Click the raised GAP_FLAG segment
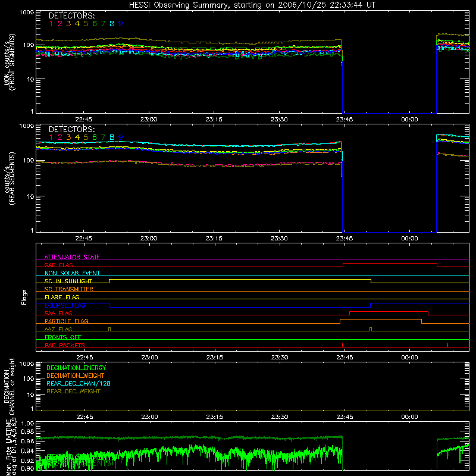Viewport: 476px width, 476px height. point(390,264)
